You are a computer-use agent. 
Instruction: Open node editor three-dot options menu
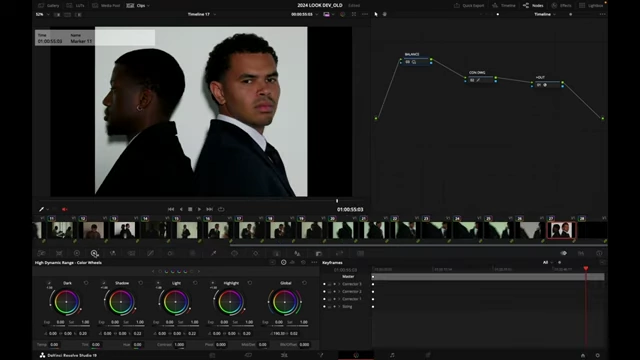coord(602,14)
